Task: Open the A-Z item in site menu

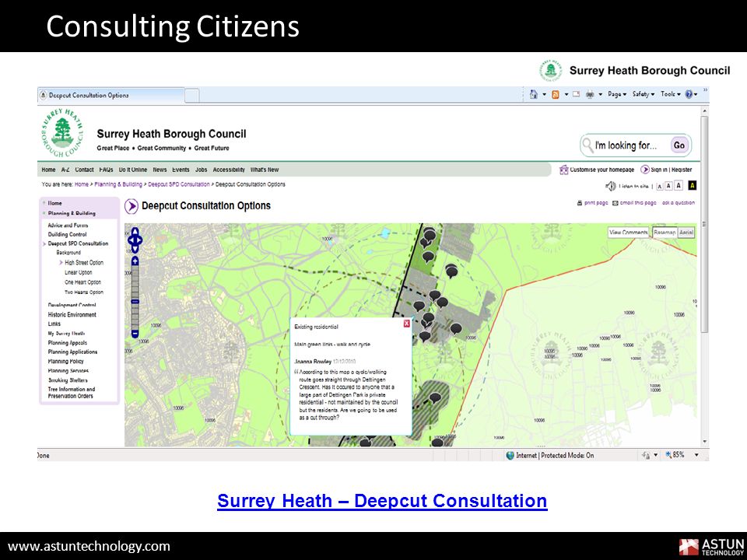Action: coord(65,170)
